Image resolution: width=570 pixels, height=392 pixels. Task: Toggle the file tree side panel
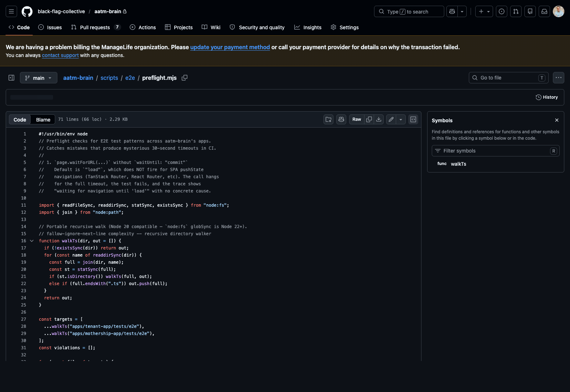pos(11,78)
